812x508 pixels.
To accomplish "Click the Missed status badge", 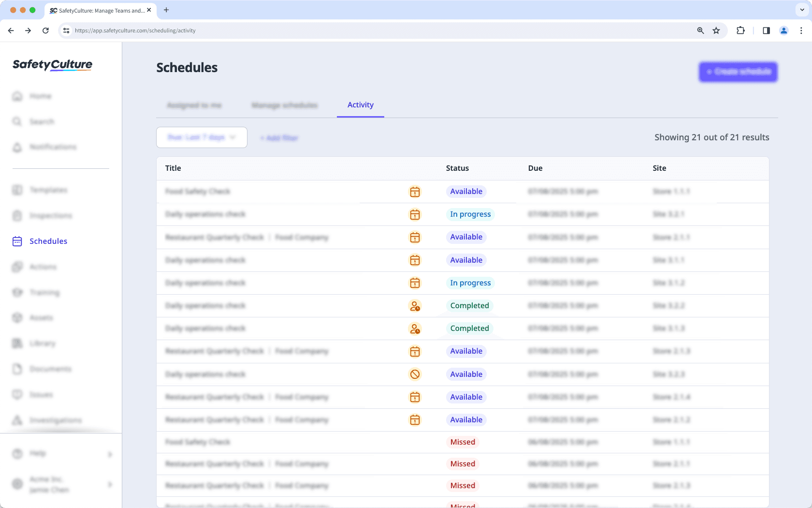I will coord(463,442).
